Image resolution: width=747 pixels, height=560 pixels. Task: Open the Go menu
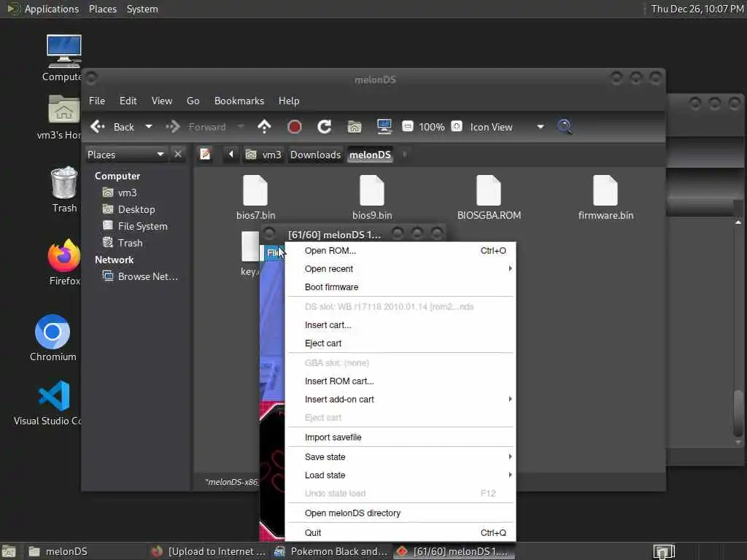click(193, 101)
